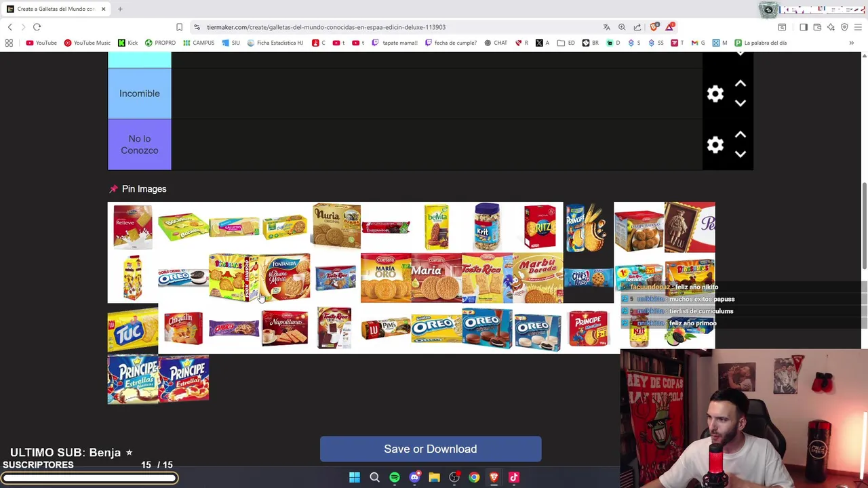The height and width of the screenshot is (488, 868).
Task: Select the Oreo Doble Crema image
Action: [183, 278]
